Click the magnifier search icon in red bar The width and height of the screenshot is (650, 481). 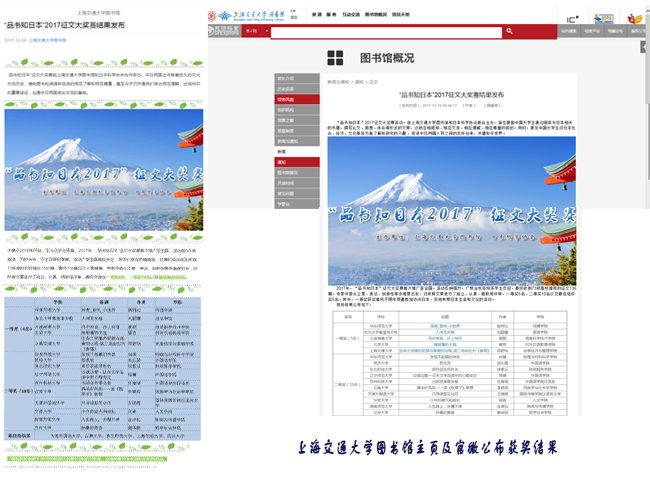tap(509, 31)
